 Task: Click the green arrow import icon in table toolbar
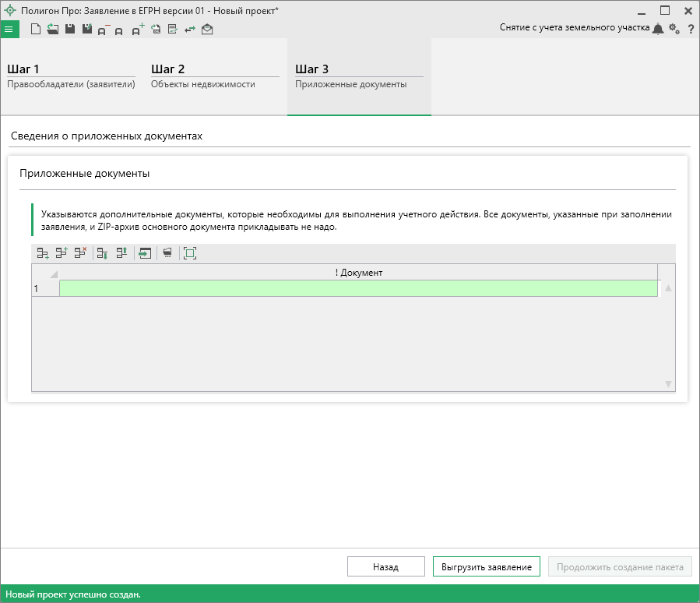[x=144, y=253]
